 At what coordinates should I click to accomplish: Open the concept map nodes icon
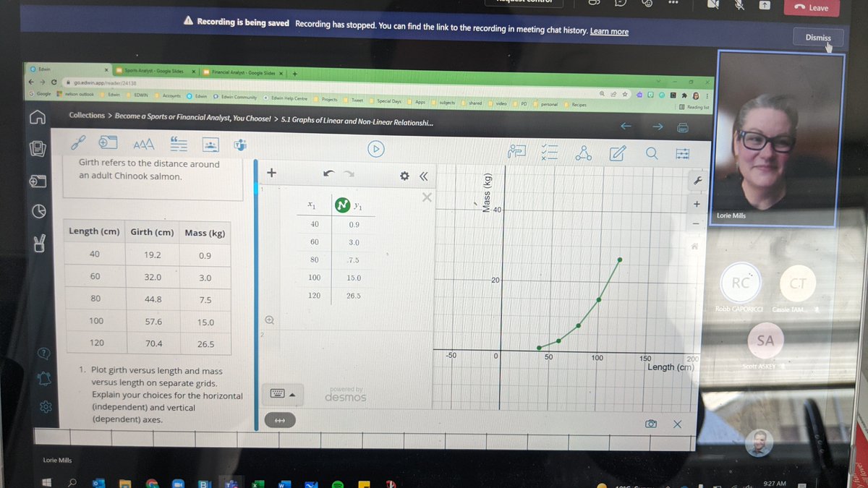point(583,152)
